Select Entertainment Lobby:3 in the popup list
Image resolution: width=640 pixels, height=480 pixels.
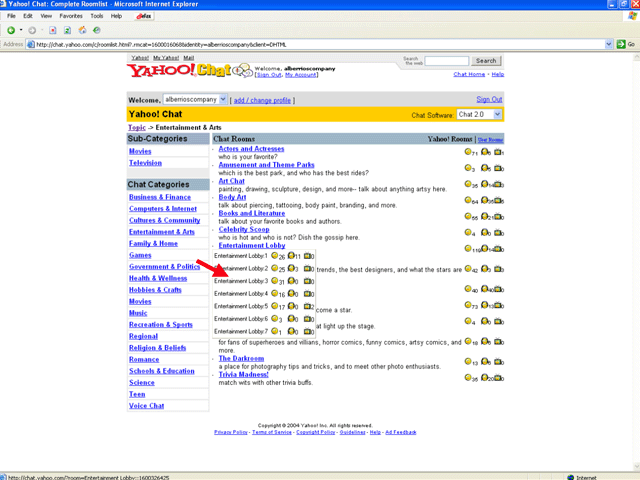click(x=241, y=281)
